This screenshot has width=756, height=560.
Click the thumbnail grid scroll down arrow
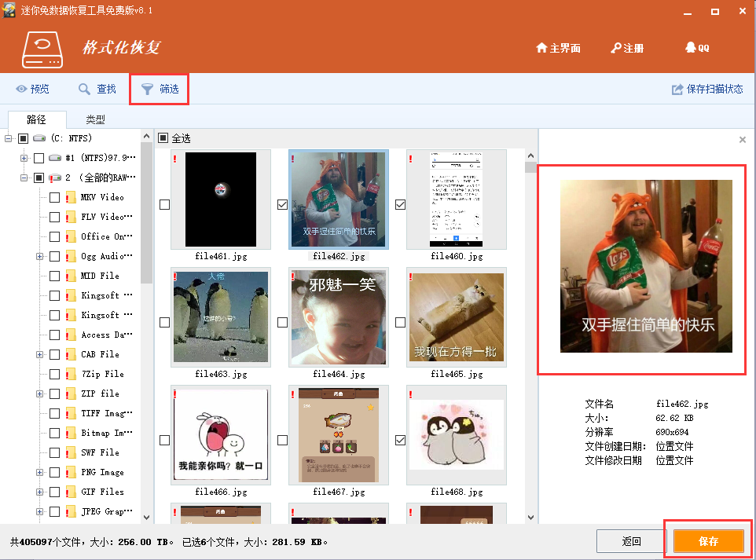(x=530, y=518)
